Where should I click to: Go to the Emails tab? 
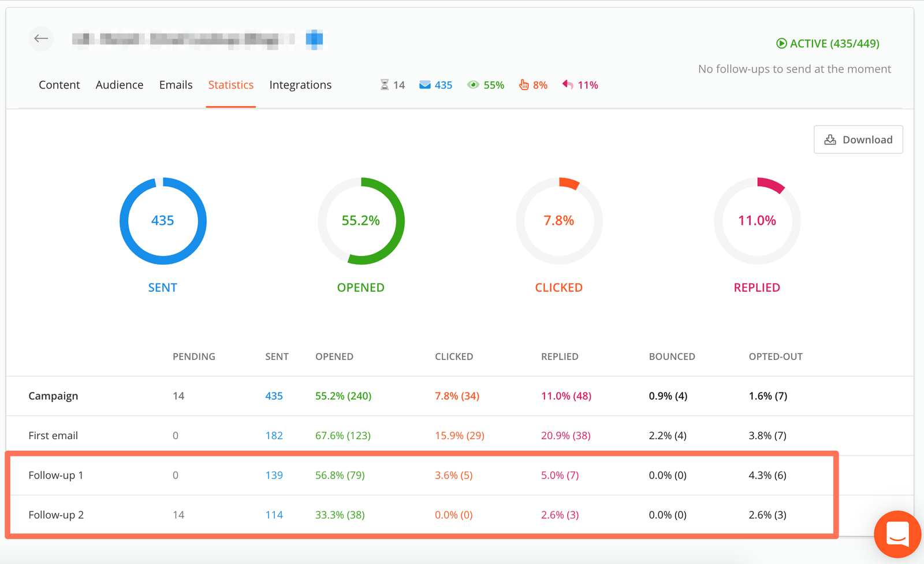click(x=176, y=85)
